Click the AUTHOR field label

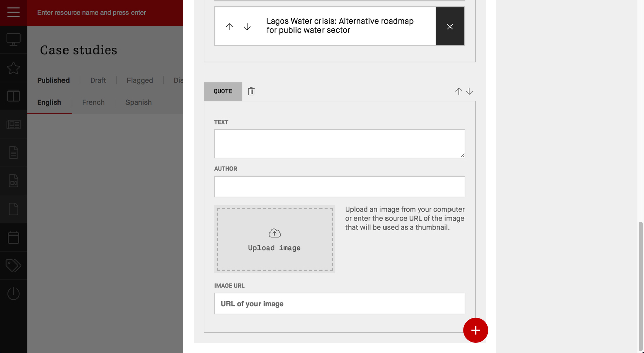point(226,169)
